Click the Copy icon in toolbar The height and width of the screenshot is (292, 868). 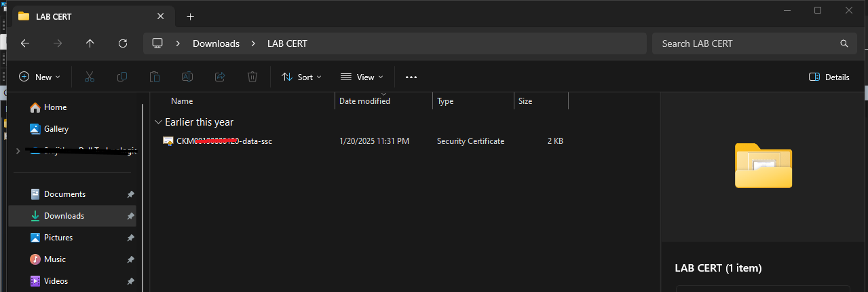coord(122,77)
